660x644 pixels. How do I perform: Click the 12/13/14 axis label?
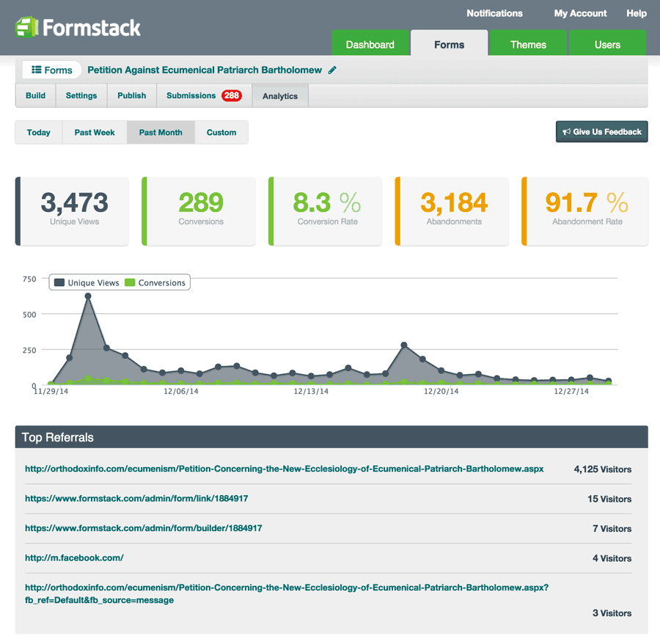tap(311, 392)
